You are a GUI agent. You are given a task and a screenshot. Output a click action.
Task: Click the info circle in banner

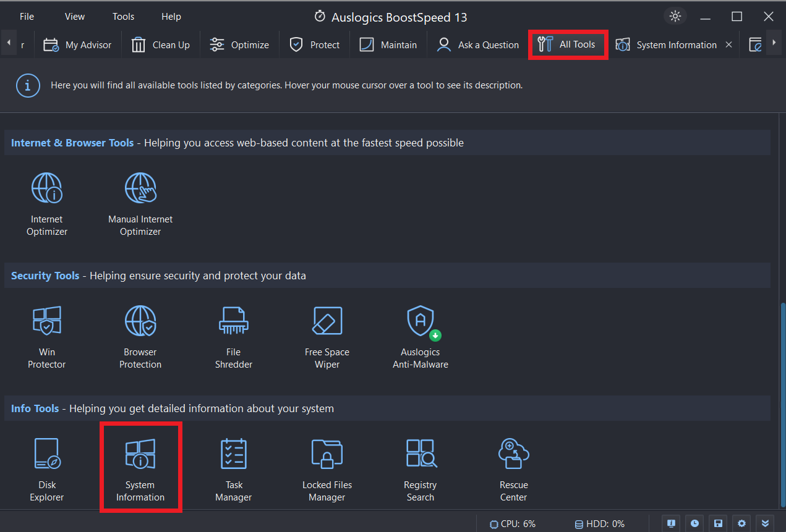pyautogui.click(x=28, y=85)
